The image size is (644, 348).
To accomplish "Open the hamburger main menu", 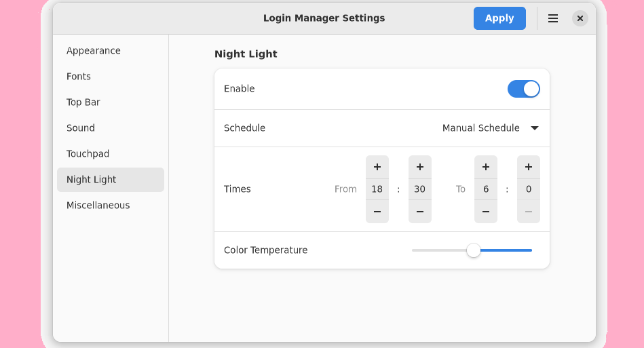I will pyautogui.click(x=552, y=18).
